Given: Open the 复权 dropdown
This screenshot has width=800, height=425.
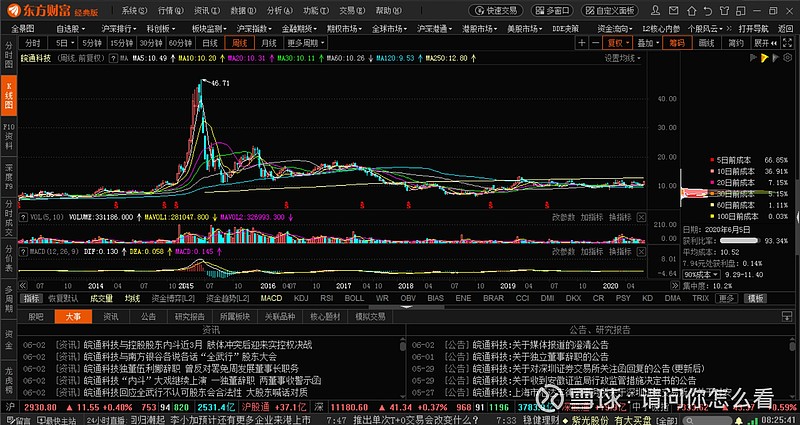Looking at the screenshot, I should (617, 43).
